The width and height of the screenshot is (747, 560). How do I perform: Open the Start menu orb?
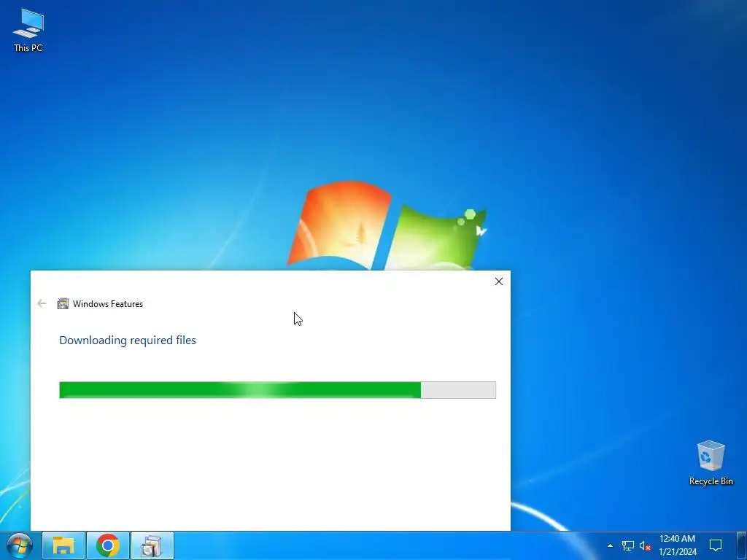20,545
